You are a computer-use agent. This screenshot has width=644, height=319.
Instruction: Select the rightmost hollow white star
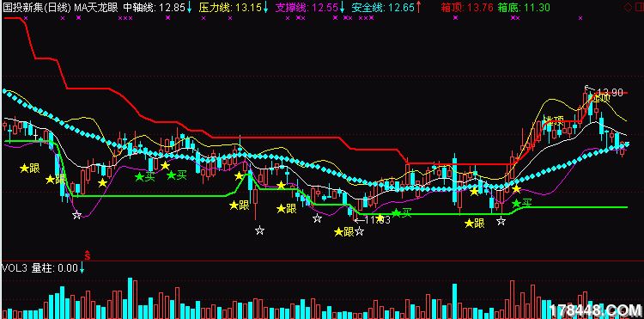[501, 221]
